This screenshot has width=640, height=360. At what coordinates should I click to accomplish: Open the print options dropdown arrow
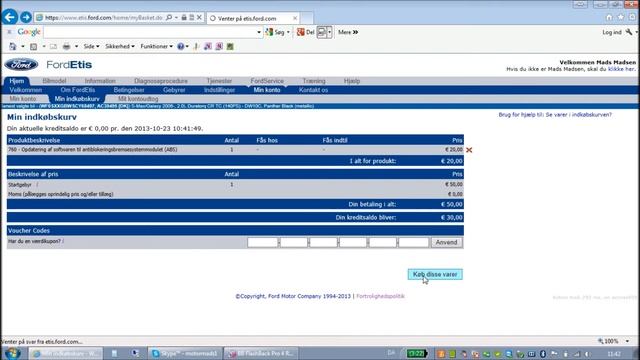(76, 47)
